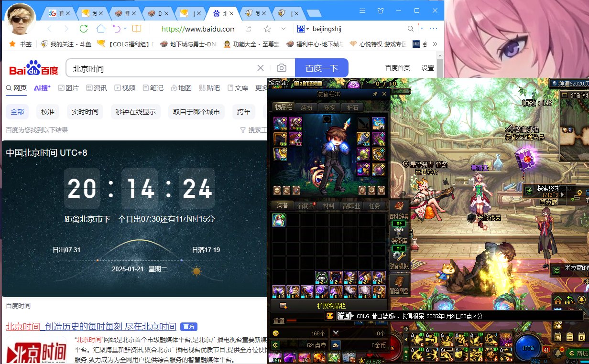Screen dimensions: 589x364
Task: Select the 取自于哪个城市 filter chip
Action: click(196, 112)
